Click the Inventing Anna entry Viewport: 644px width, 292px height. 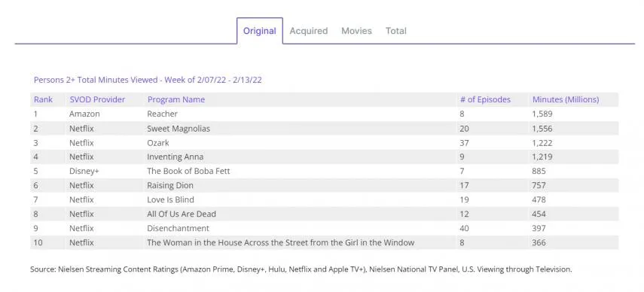tap(175, 157)
